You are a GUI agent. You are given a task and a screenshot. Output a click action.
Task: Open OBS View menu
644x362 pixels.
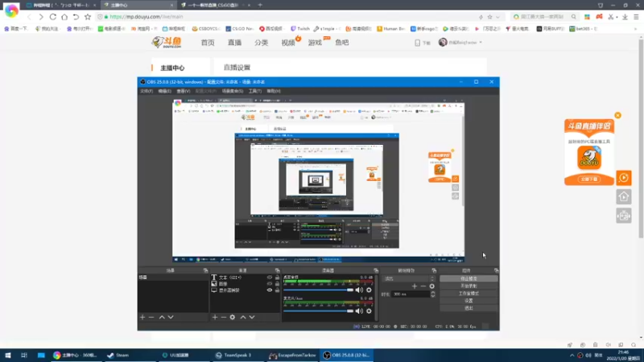point(184,91)
